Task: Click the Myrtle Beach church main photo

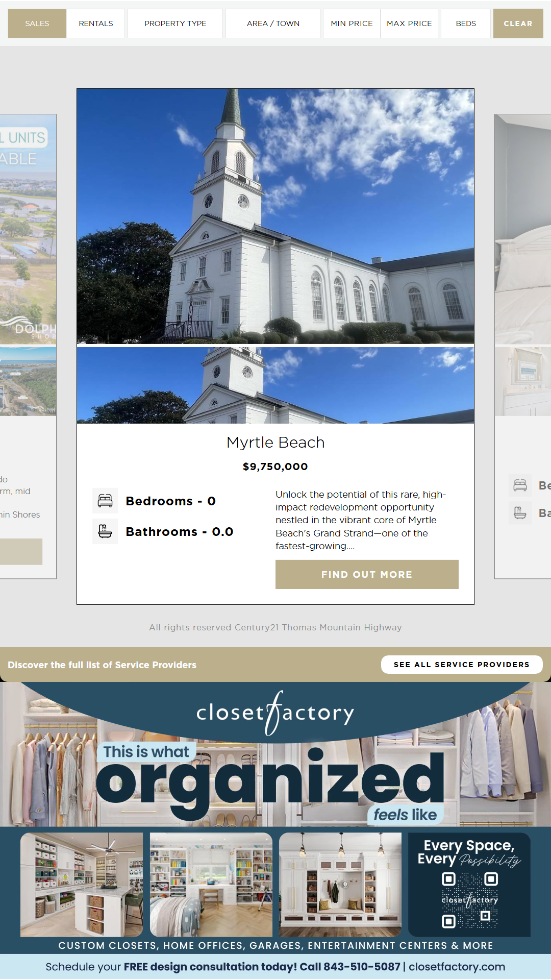Action: 275,216
